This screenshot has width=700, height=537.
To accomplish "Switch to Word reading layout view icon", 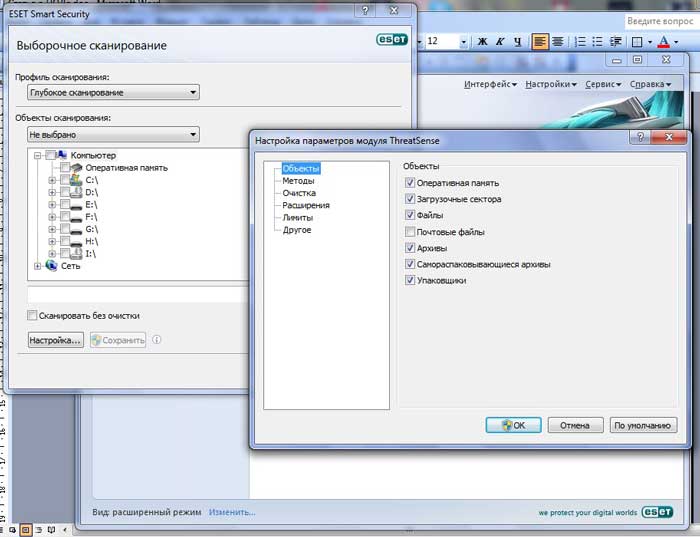I will [51, 530].
